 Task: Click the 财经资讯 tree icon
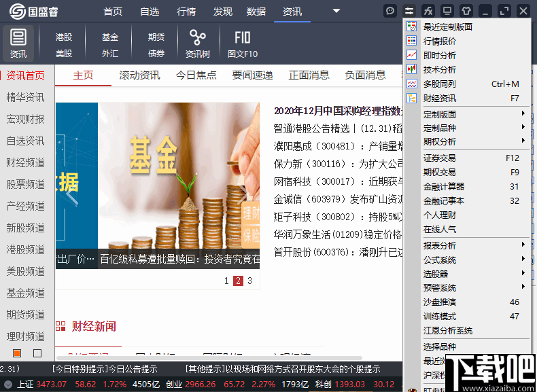[412, 98]
